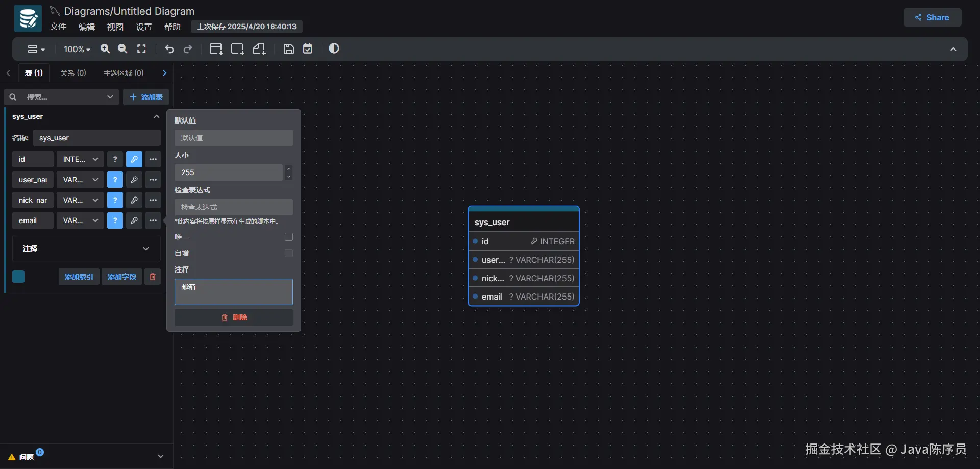
Task: Click the 添加字段 add field button
Action: pyautogui.click(x=121, y=277)
